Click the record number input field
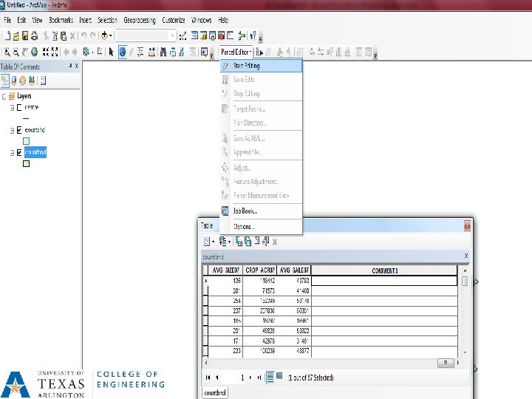Image resolution: width=532 pixels, height=399 pixels. [233, 378]
